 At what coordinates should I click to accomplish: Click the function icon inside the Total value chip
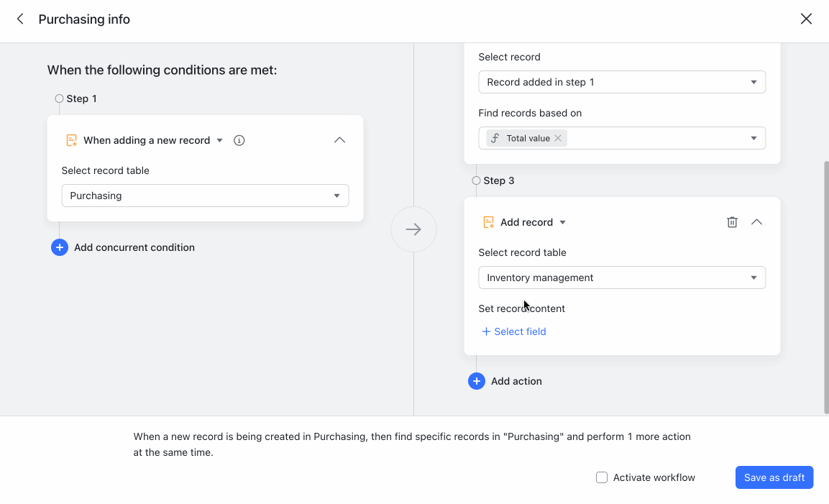[x=495, y=137]
